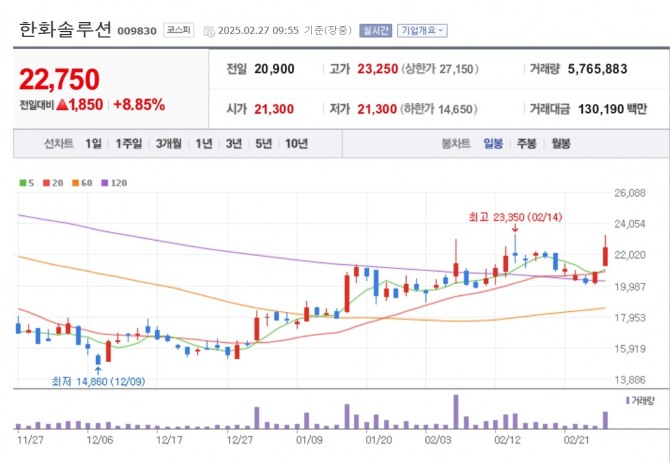The height and width of the screenshot is (462, 670).
Task: Click the purple 120-day moving average swatch
Action: pos(105,183)
